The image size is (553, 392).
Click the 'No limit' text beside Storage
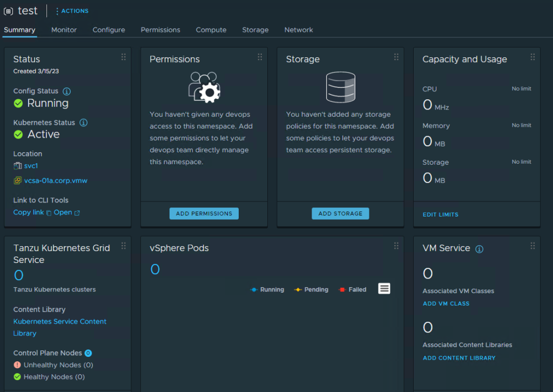[522, 162]
